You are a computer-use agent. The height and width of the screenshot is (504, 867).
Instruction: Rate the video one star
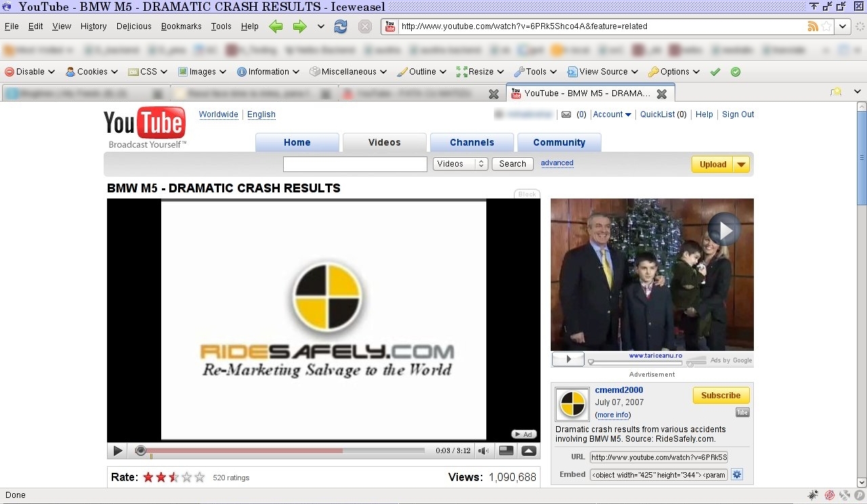(148, 477)
